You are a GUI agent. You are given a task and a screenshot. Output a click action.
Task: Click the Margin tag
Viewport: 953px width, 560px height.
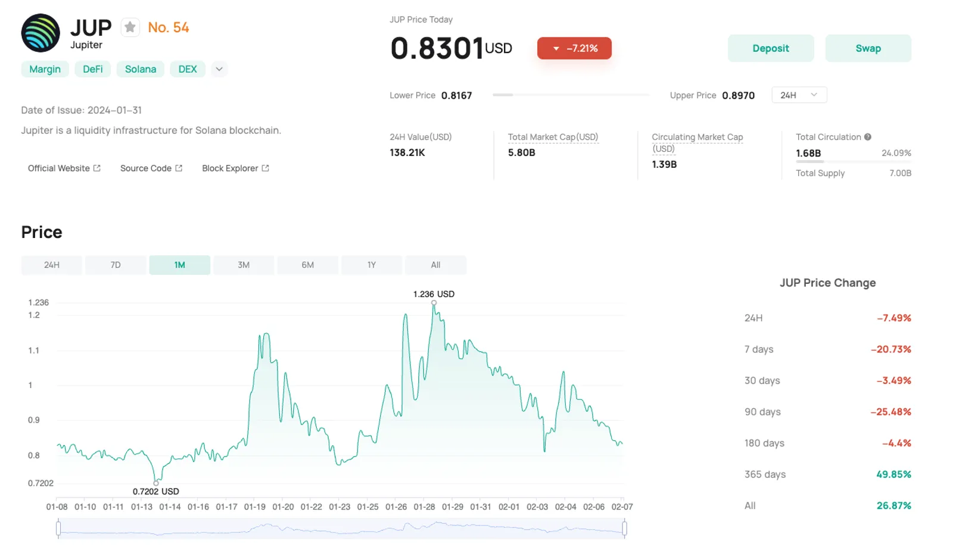45,69
